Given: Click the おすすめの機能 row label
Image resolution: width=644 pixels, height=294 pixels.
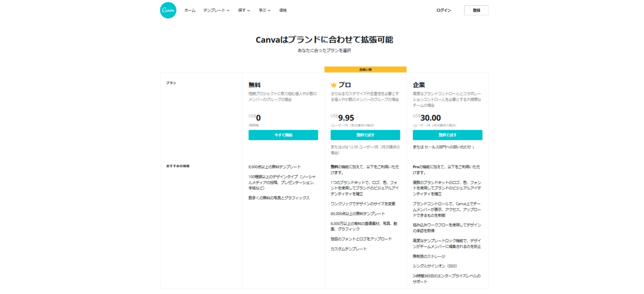Looking at the screenshot, I should (x=178, y=166).
